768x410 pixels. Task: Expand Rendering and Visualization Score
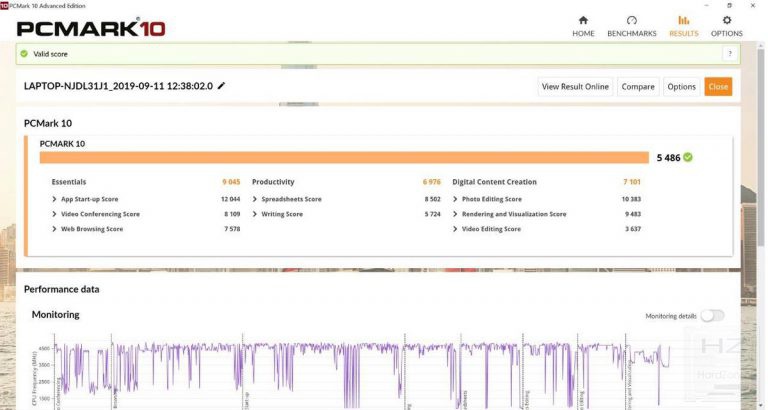[x=455, y=214]
